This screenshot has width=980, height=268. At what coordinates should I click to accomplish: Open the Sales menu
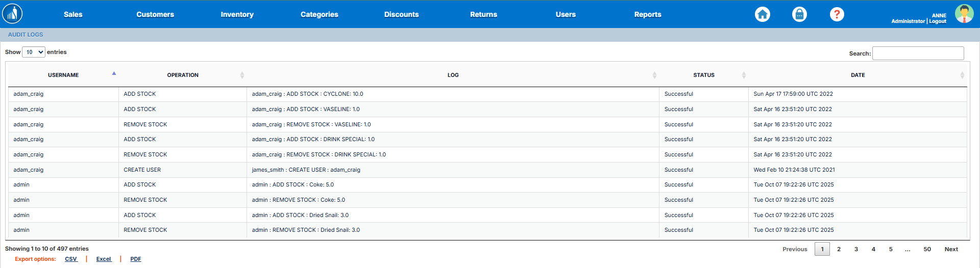[x=73, y=14]
